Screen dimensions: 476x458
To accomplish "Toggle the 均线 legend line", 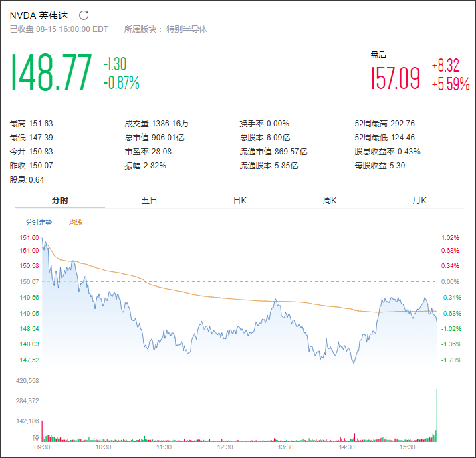I will pos(76,222).
